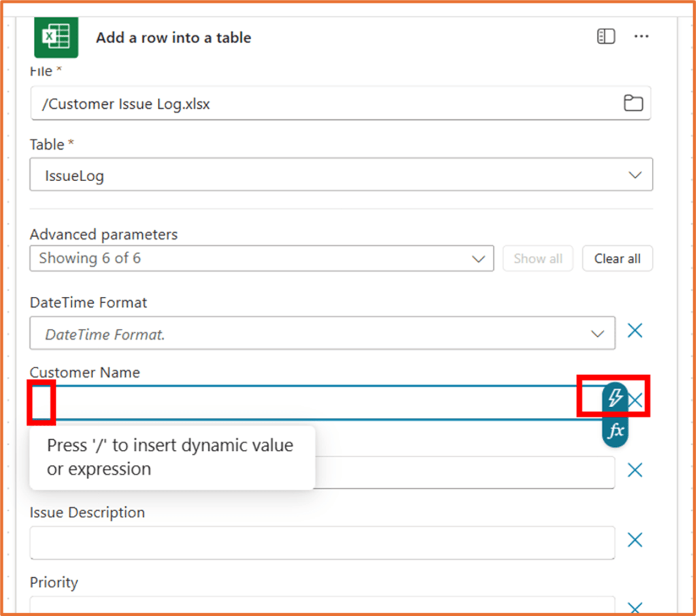
Task: Open the expression editor fx icon
Action: coord(614,429)
